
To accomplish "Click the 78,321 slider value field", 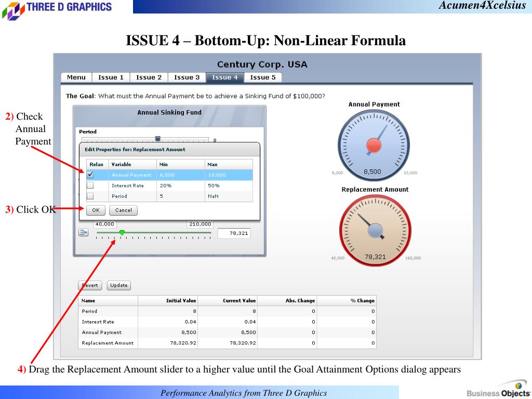I will (x=234, y=233).
